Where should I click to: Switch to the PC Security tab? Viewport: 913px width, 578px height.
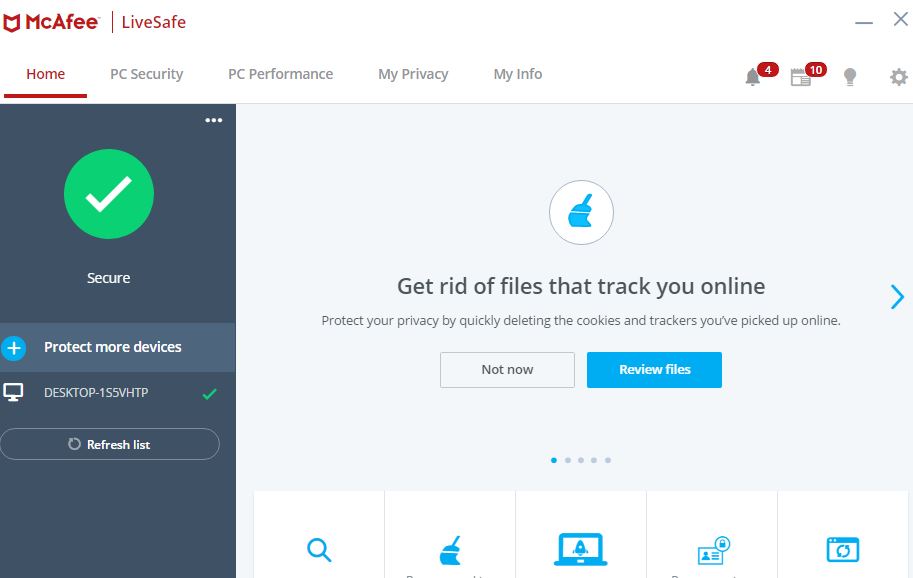tap(147, 75)
